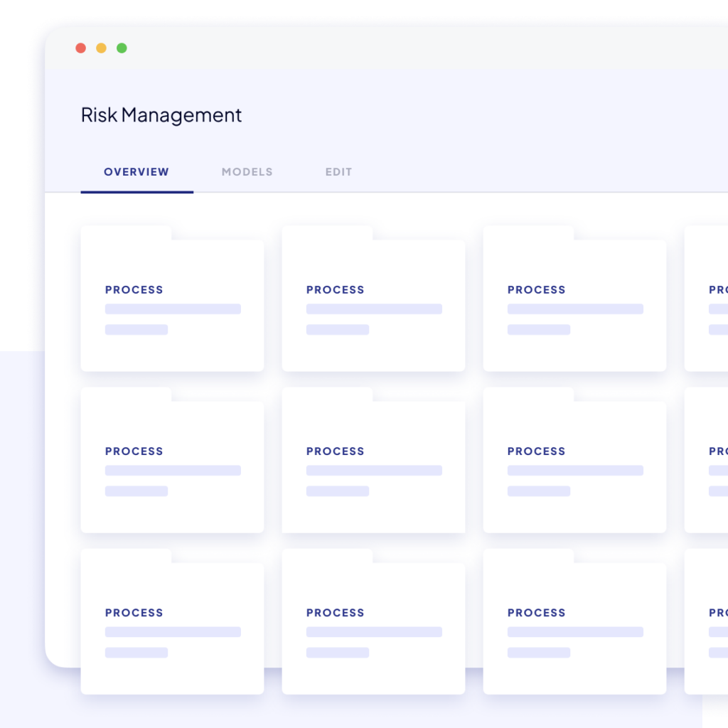The height and width of the screenshot is (728, 728).
Task: Select the first Process folder in middle row
Action: [x=172, y=466]
